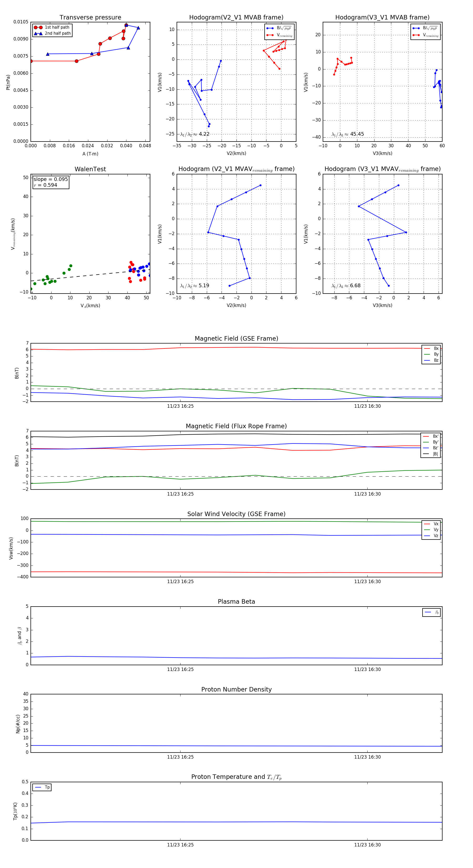Select the "Bz" legend entry in GSE plot
The width and height of the screenshot is (473, 868).
431,360
